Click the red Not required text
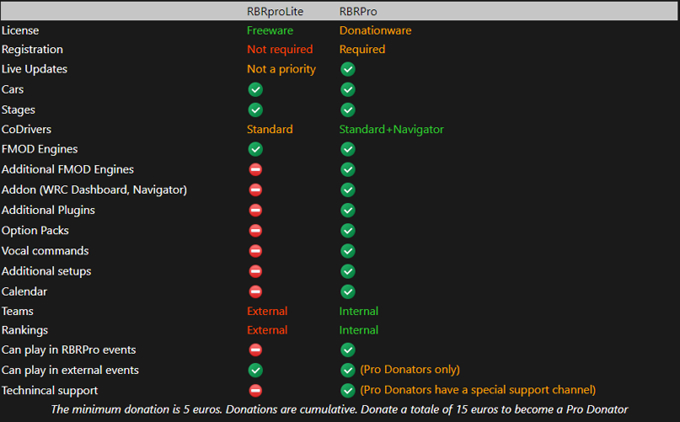680x422 pixels. coord(280,49)
